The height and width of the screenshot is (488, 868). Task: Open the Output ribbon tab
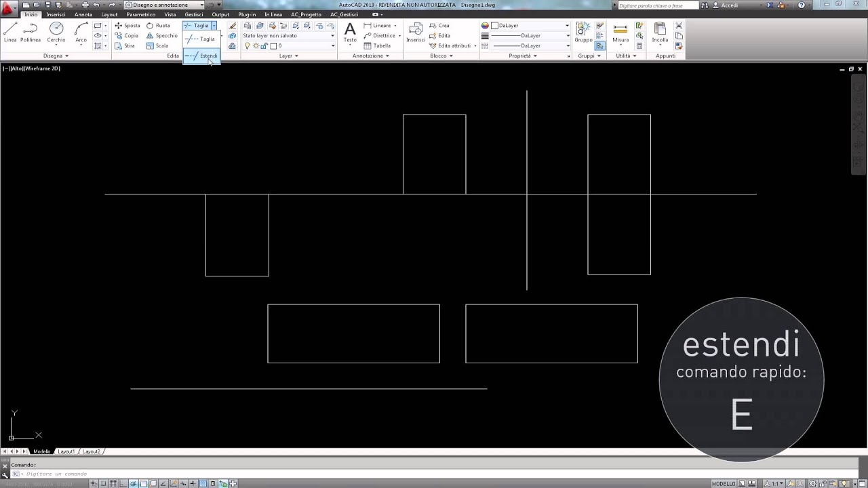click(x=220, y=14)
